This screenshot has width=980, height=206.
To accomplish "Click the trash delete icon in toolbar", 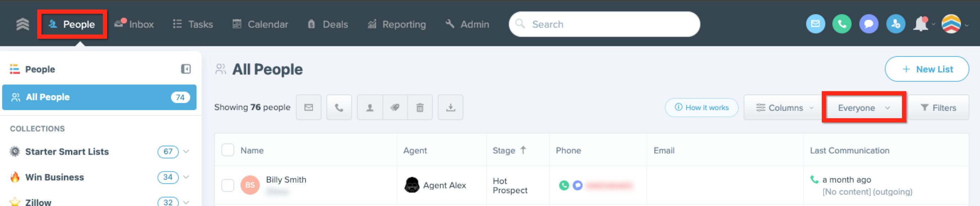I will pyautogui.click(x=420, y=107).
